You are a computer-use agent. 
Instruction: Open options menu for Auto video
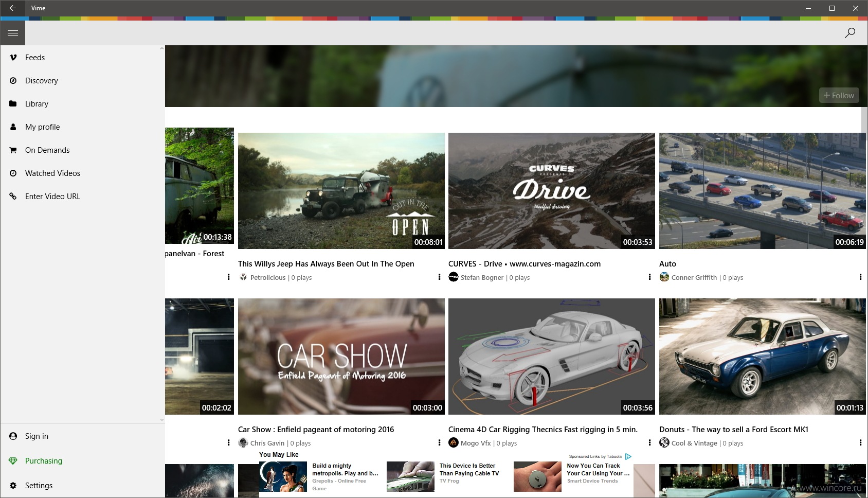click(860, 277)
